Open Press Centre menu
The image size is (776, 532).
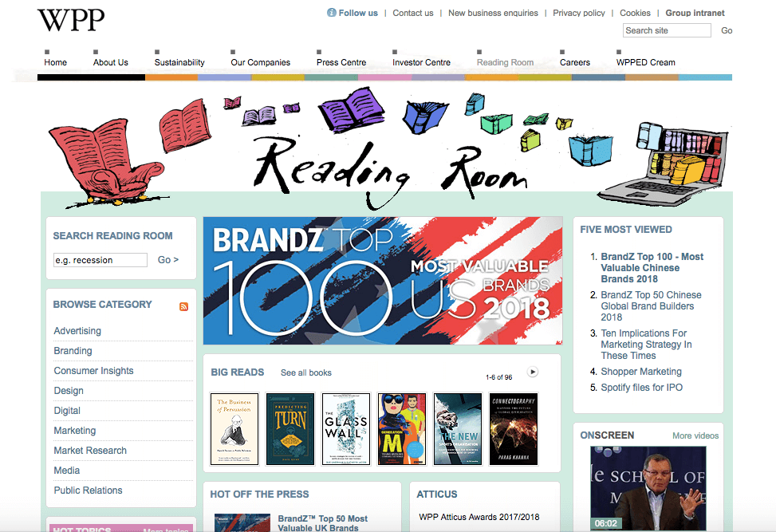pyautogui.click(x=341, y=62)
